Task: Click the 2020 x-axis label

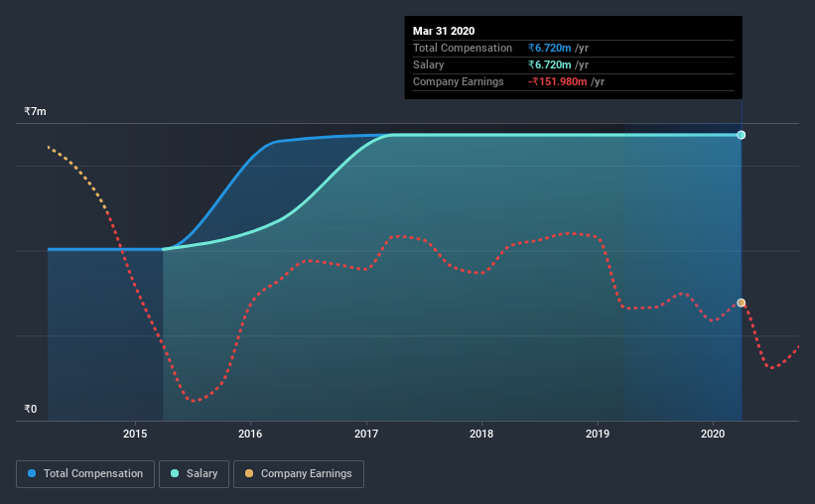Action: click(713, 434)
